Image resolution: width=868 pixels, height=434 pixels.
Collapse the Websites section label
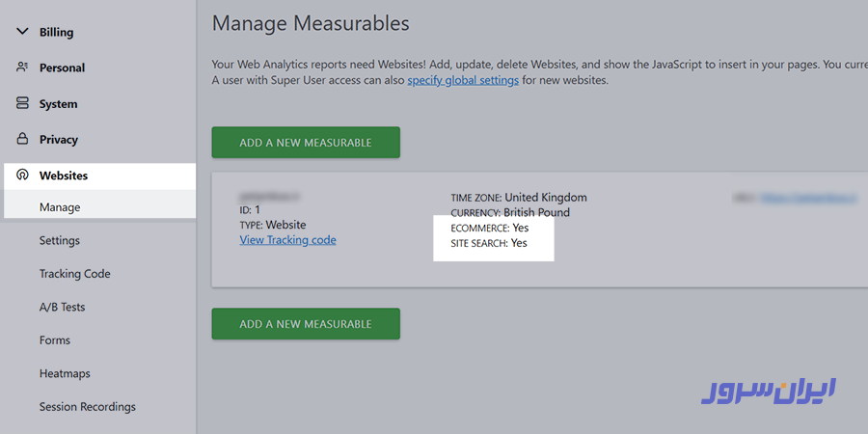(x=64, y=176)
